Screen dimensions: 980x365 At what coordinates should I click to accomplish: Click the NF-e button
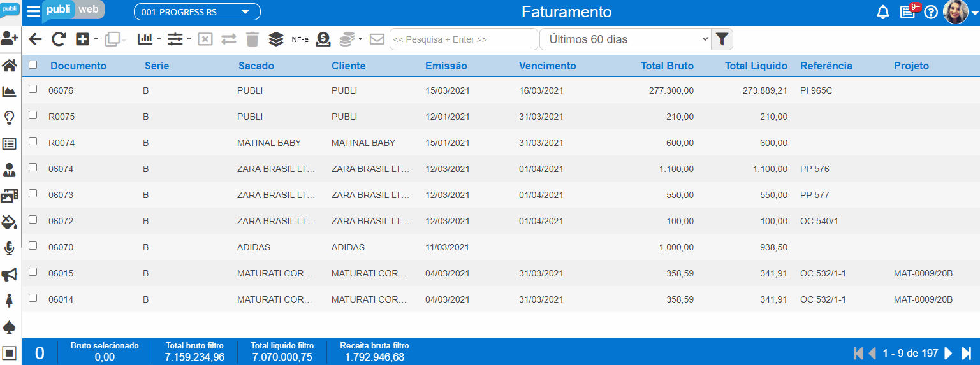pyautogui.click(x=300, y=39)
